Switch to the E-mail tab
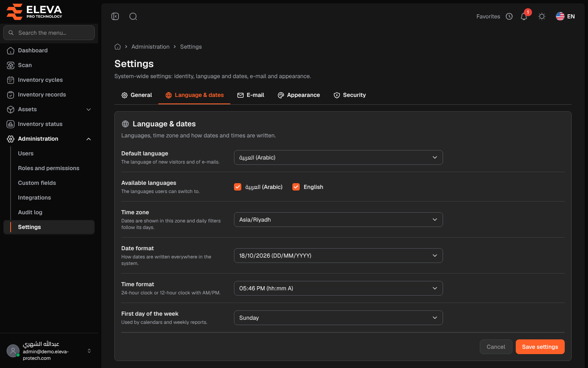 click(x=251, y=95)
